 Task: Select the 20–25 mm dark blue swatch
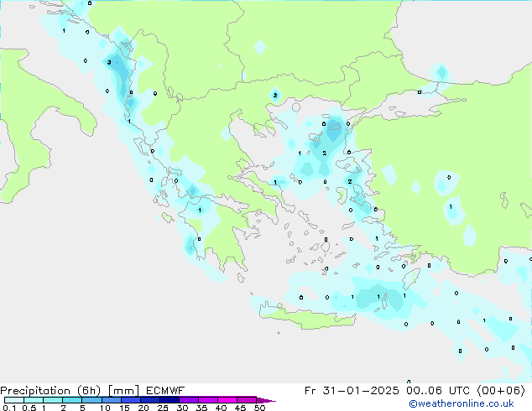point(150,400)
